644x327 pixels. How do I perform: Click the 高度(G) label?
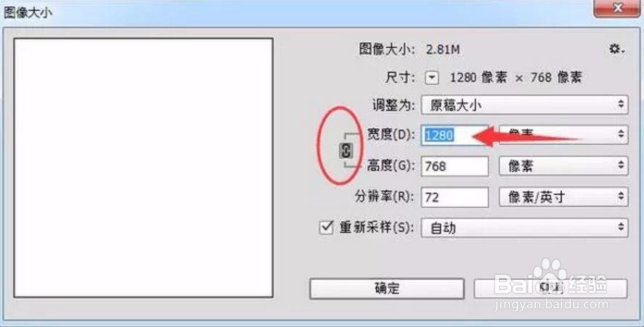click(x=390, y=166)
